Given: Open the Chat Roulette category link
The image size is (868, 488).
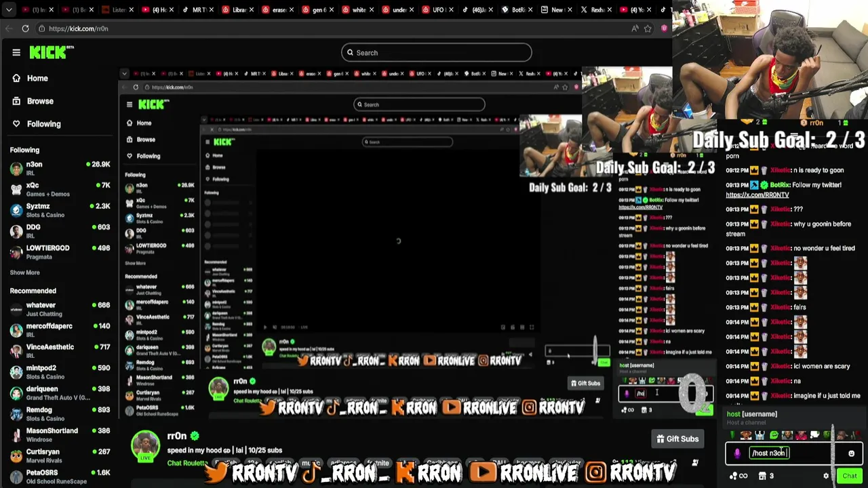Looking at the screenshot, I should tap(189, 463).
